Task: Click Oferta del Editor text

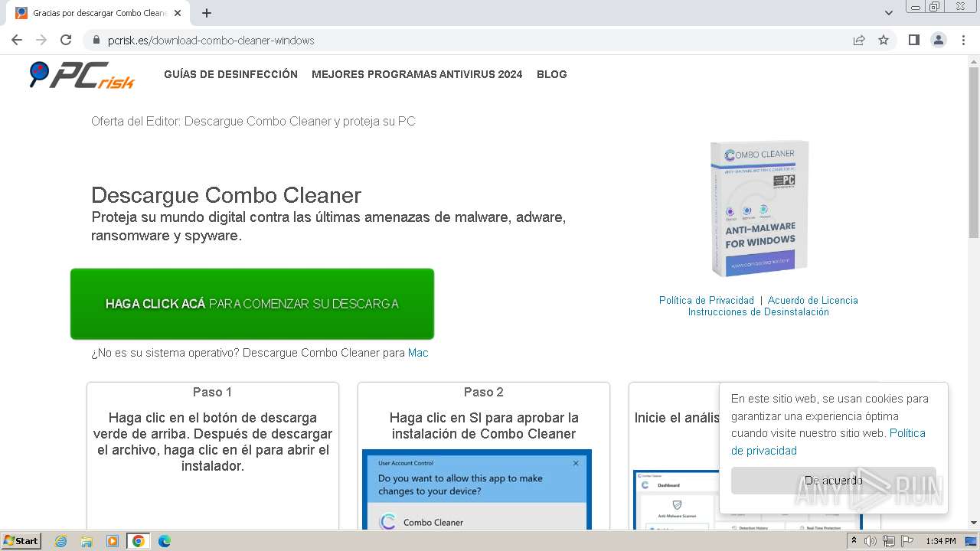Action: click(x=253, y=122)
